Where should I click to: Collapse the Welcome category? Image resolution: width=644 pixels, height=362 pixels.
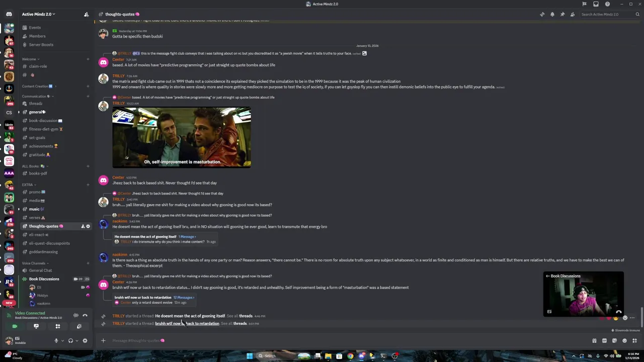[x=30, y=59]
